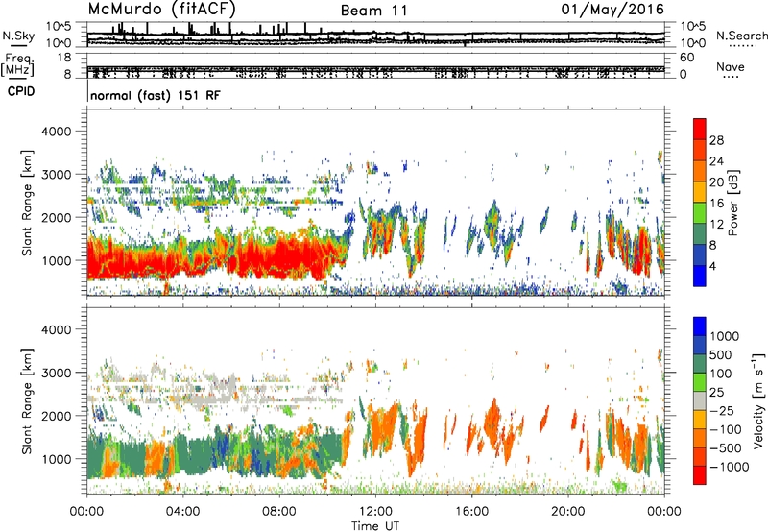Click the frequency and Nave strip panel
Screen dimensions: 768x532
pos(375,65)
